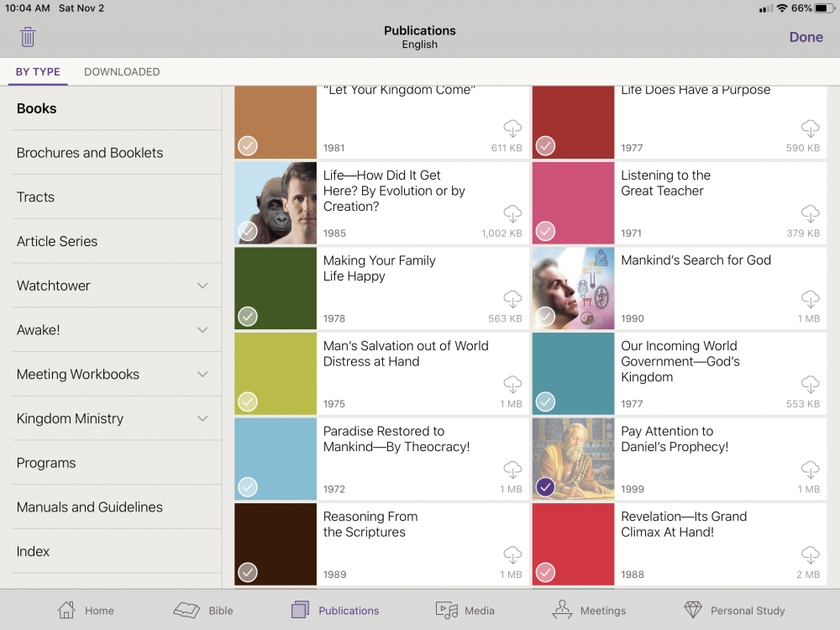Open the Home tab icon
840x630 pixels.
66,610
